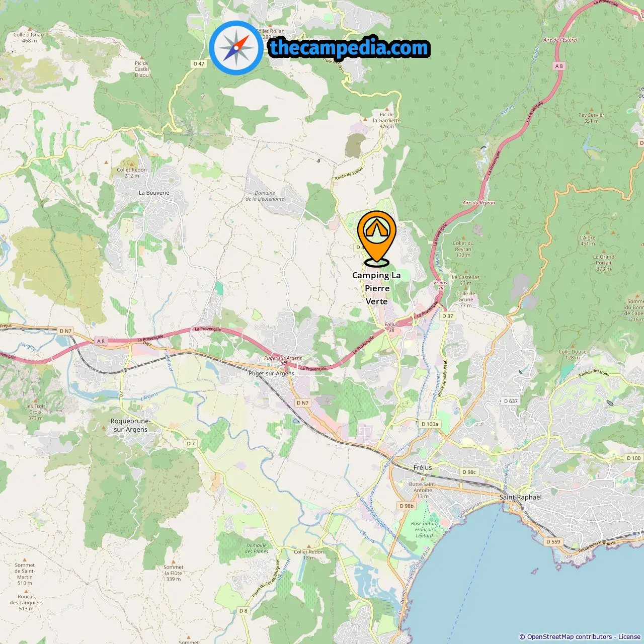Click the Puget-sur-Argens town label

[x=272, y=374]
